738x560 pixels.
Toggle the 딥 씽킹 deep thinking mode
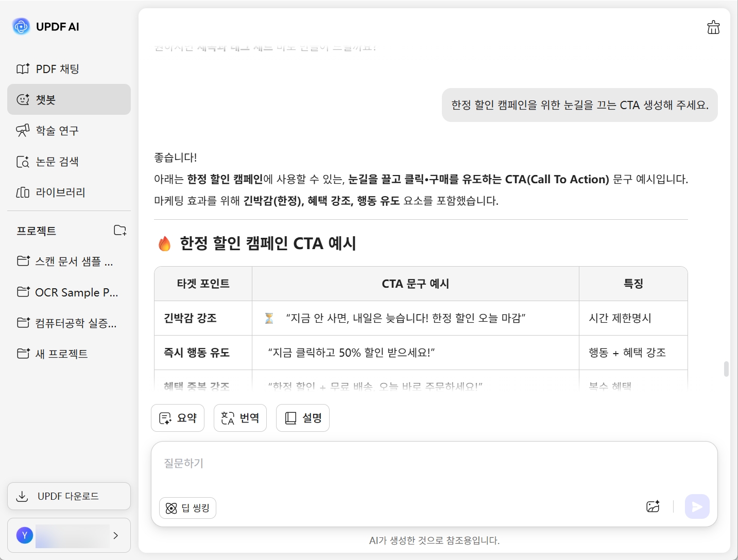click(x=187, y=508)
